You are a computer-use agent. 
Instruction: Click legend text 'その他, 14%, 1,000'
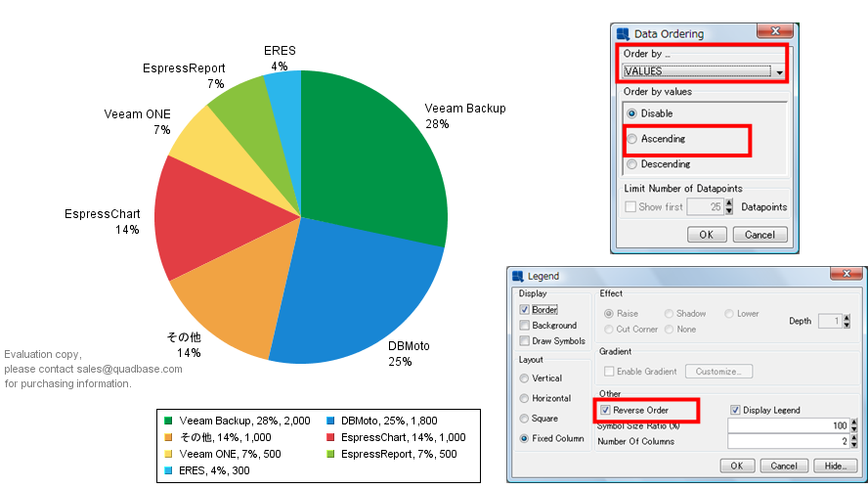tap(225, 437)
